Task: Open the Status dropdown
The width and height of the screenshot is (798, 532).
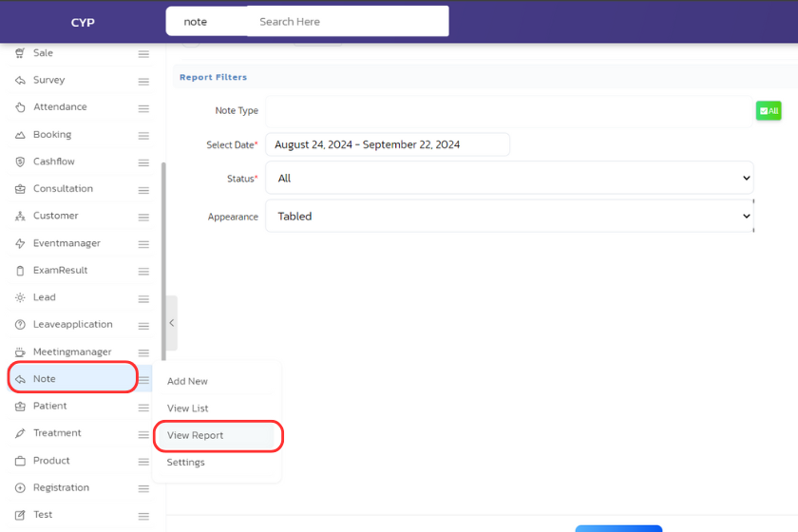Action: click(509, 179)
